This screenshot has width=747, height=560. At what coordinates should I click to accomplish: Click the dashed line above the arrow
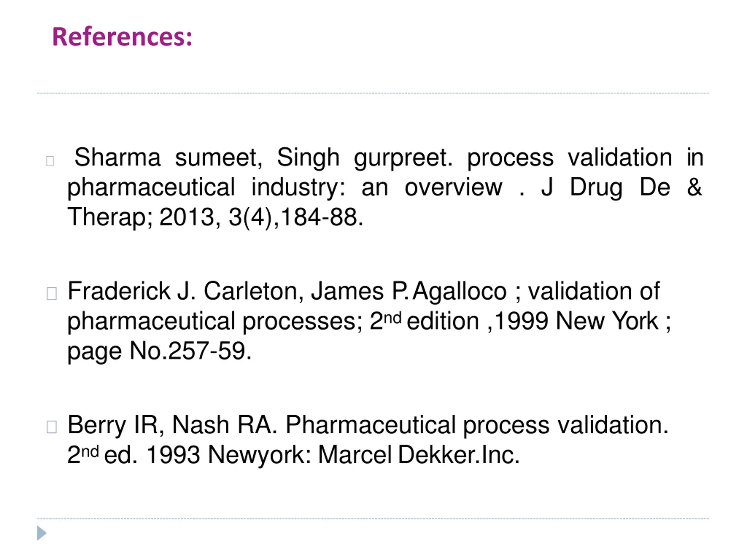[x=373, y=519]
